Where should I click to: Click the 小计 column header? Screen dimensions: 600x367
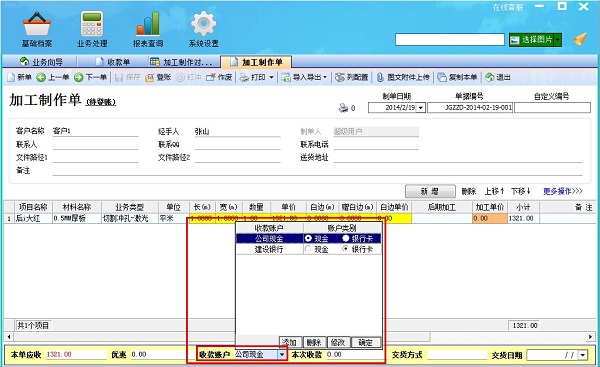click(x=523, y=207)
